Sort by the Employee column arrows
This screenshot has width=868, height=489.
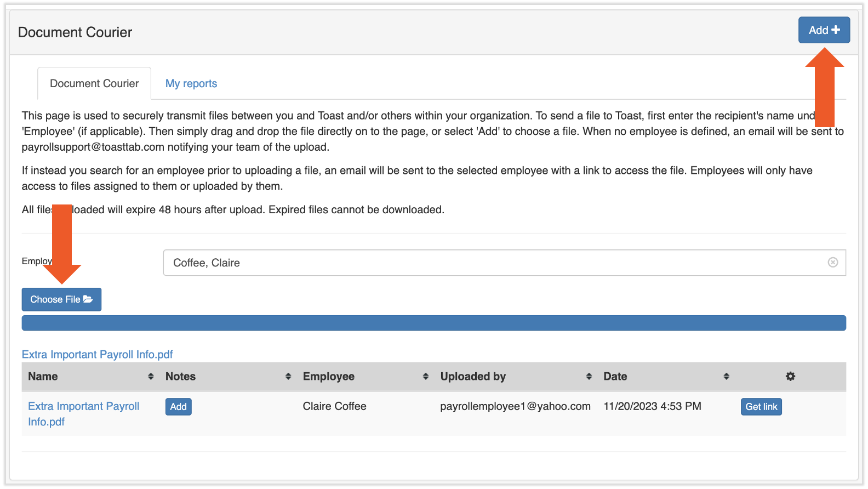coord(426,377)
